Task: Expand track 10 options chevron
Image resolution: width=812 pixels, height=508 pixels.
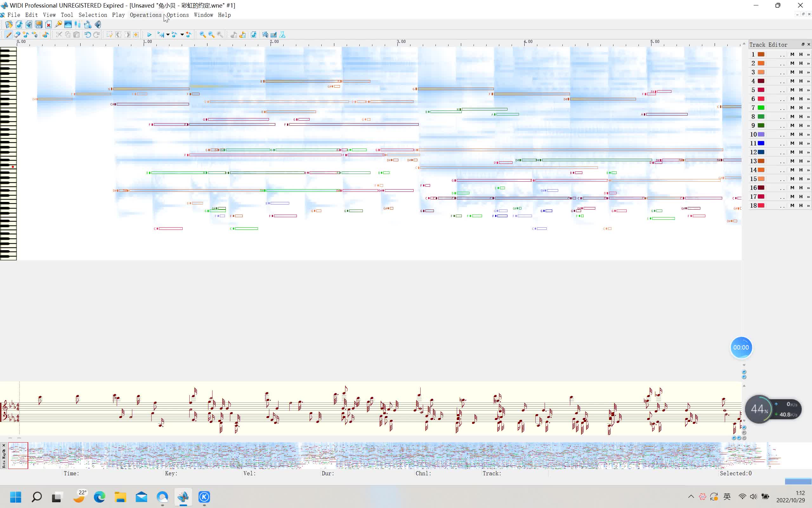Action: click(808, 134)
